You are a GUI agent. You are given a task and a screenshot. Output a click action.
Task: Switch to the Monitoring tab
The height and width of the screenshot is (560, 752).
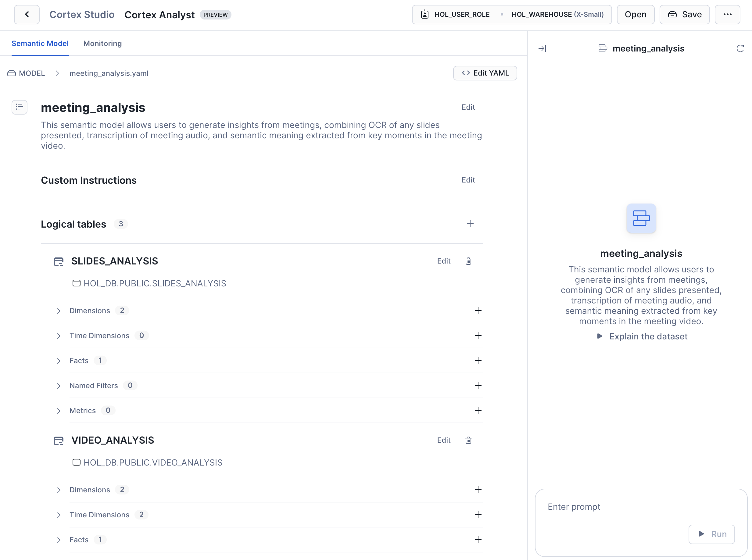pyautogui.click(x=102, y=43)
